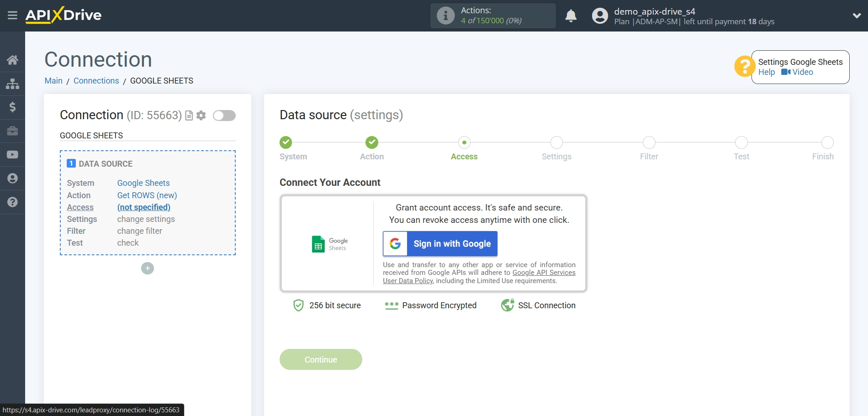This screenshot has height=416, width=868.
Task: Expand the account dropdown chevron
Action: pyautogui.click(x=857, y=16)
